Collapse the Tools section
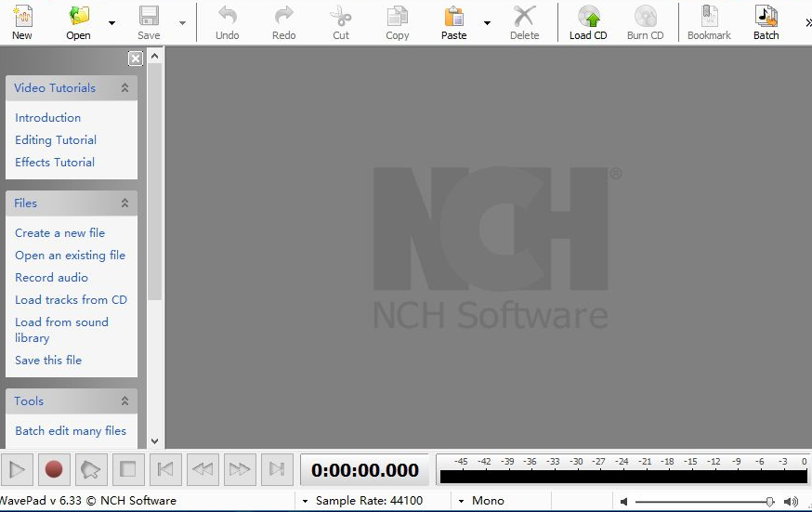 (x=124, y=400)
